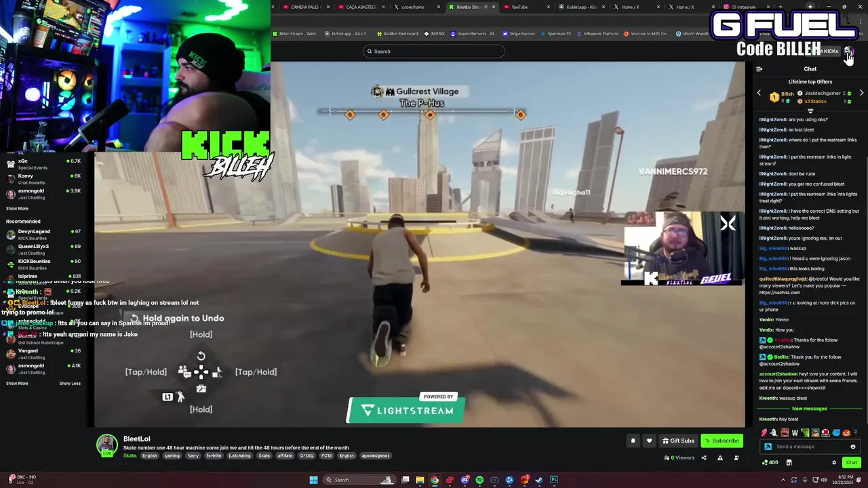Open QueenLillyx3 recommended channel
Viewport: 868px width, 488px height.
click(x=43, y=249)
